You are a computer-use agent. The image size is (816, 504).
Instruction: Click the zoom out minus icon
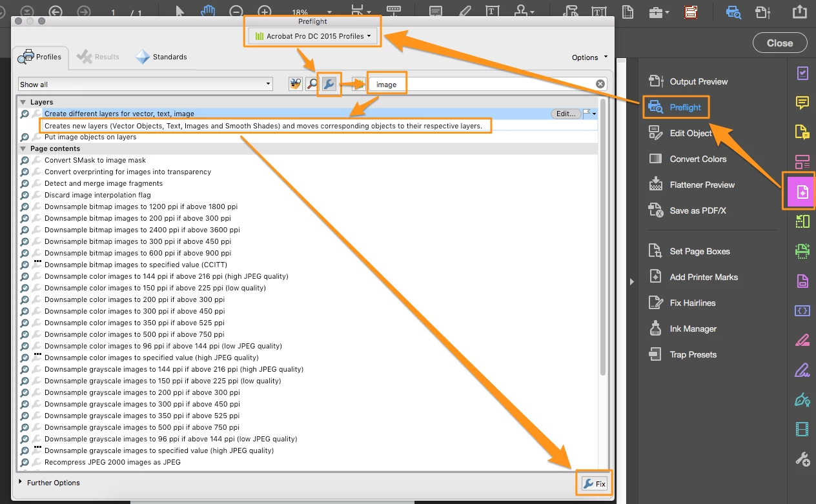[236, 12]
